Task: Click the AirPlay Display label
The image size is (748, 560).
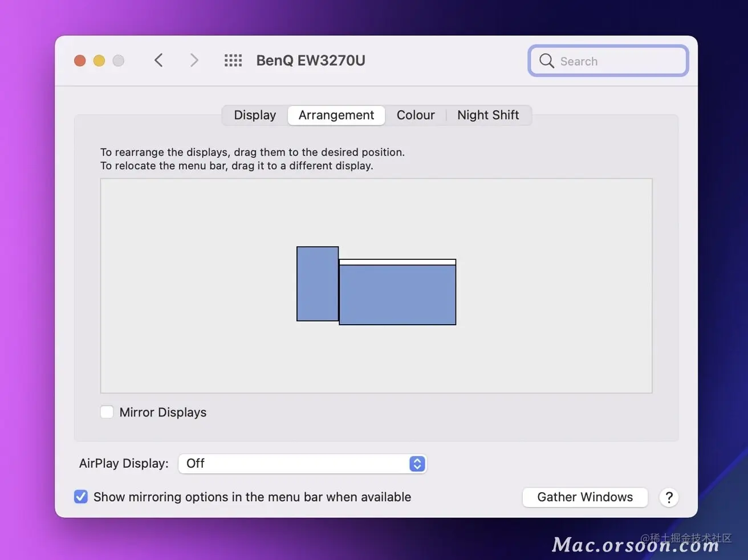Action: 124,464
